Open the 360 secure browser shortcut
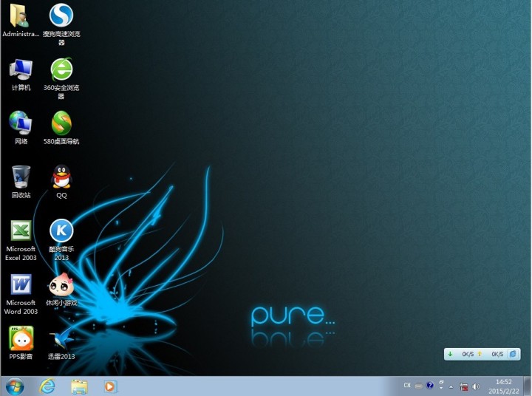 pyautogui.click(x=61, y=69)
